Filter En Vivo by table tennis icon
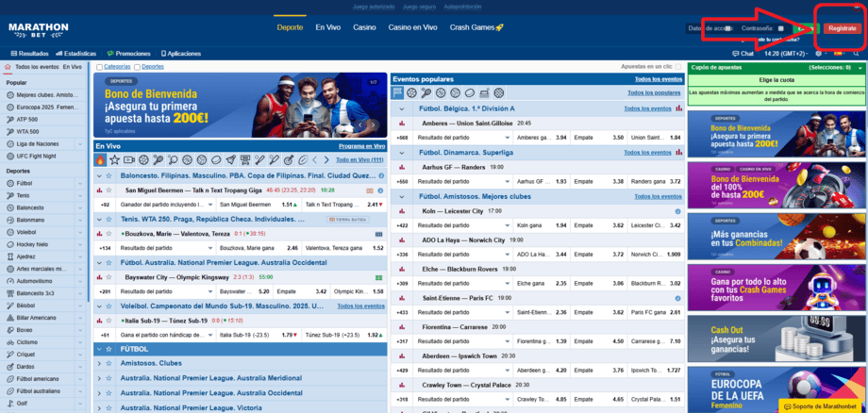 tap(173, 159)
